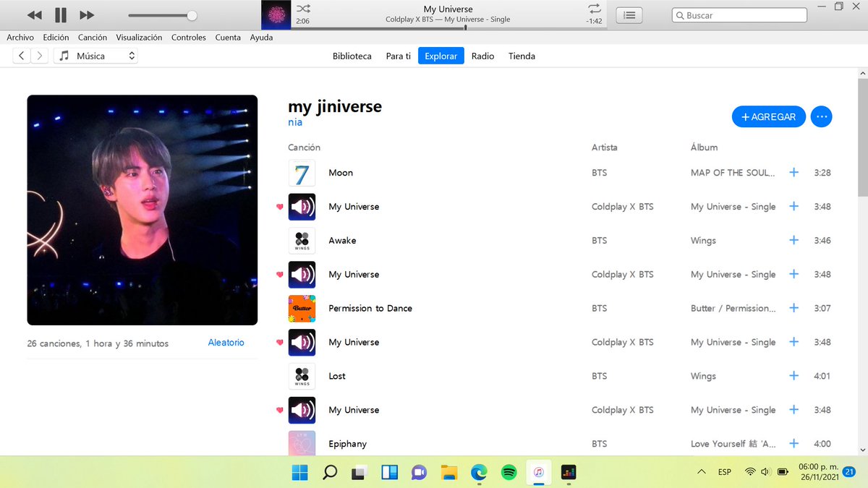Show hidden tray icons chevron
Viewport: 868px width, 488px height.
701,472
